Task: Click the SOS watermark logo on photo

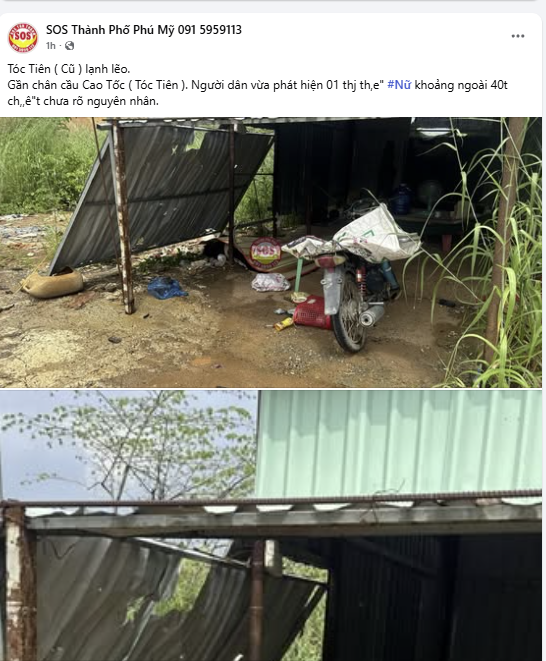Action: pos(265,253)
